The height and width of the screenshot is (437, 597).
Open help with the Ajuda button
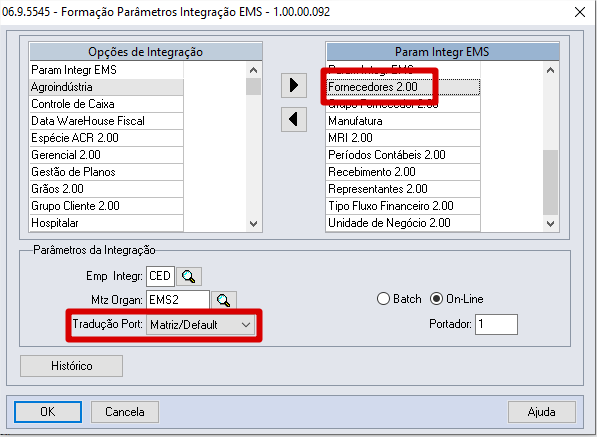pos(541,412)
